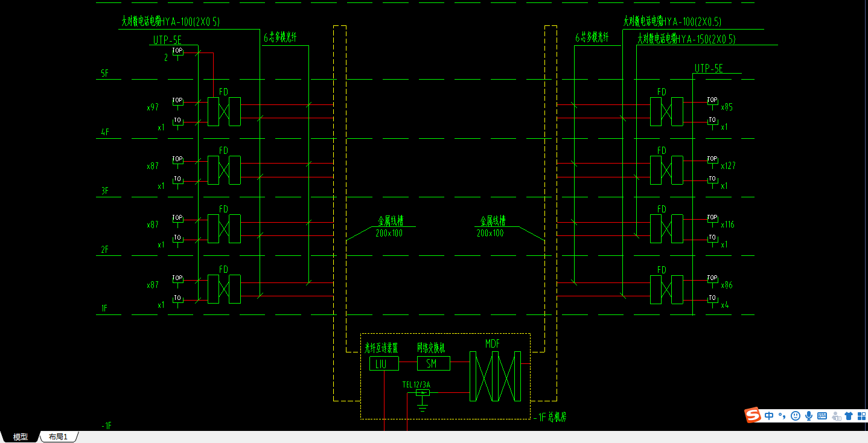This screenshot has width=868, height=443.
Task: Open the Sogou emoji smiley panel
Action: (x=796, y=416)
